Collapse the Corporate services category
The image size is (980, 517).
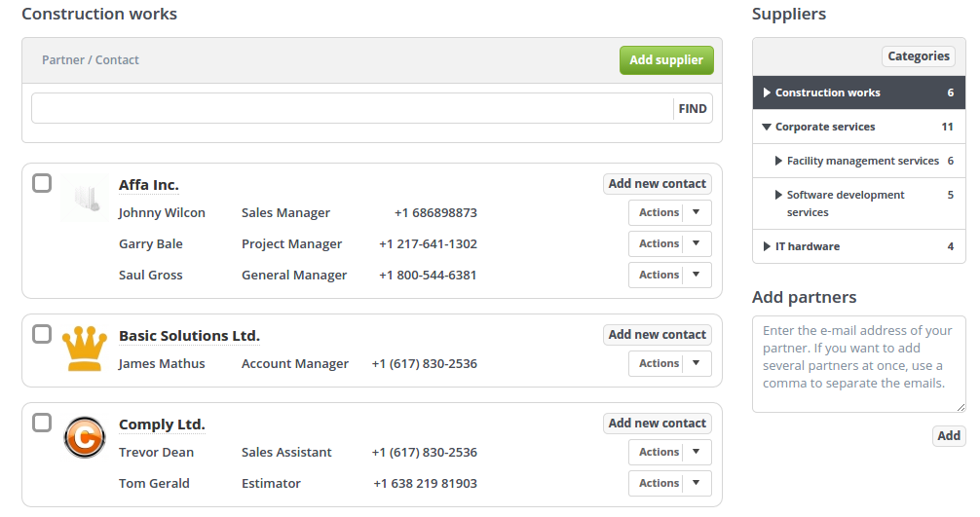(x=768, y=127)
